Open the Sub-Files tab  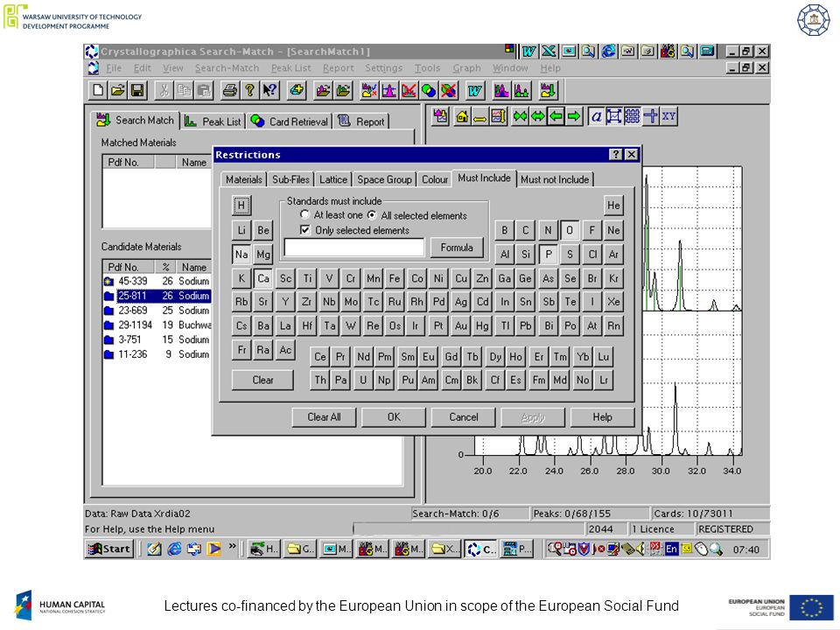(290, 179)
